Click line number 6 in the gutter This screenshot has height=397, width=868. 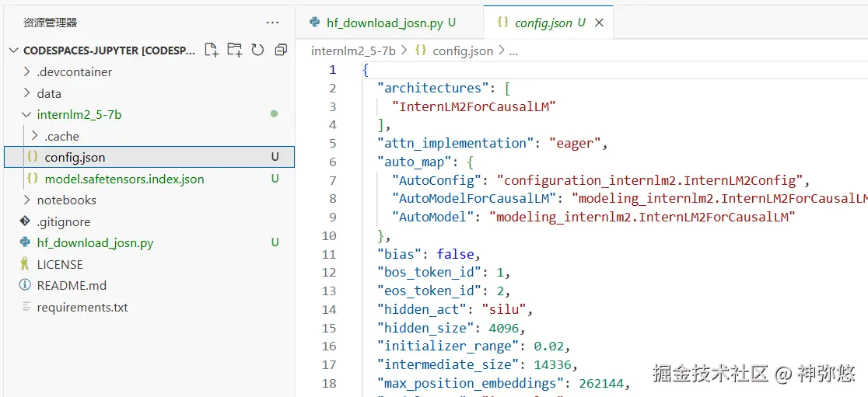click(332, 162)
